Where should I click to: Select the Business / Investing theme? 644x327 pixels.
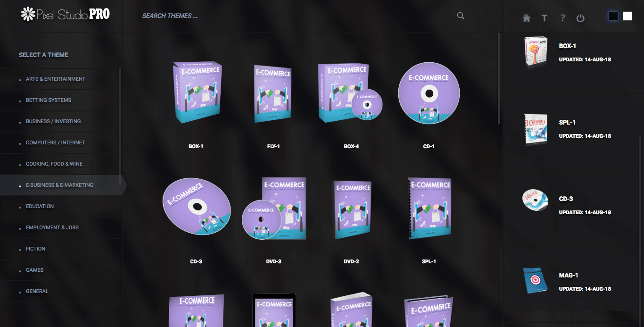pyautogui.click(x=60, y=121)
